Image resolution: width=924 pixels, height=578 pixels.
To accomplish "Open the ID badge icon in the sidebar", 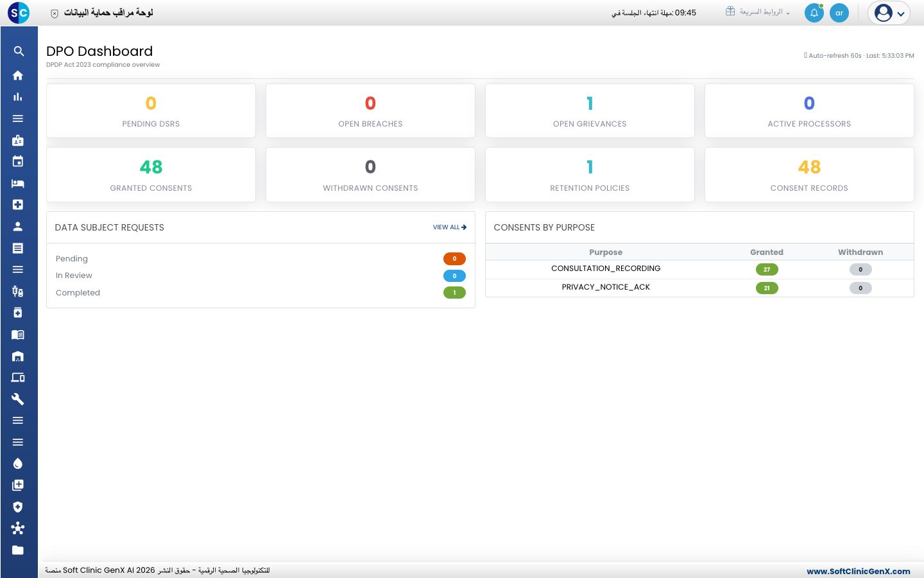I will click(18, 140).
